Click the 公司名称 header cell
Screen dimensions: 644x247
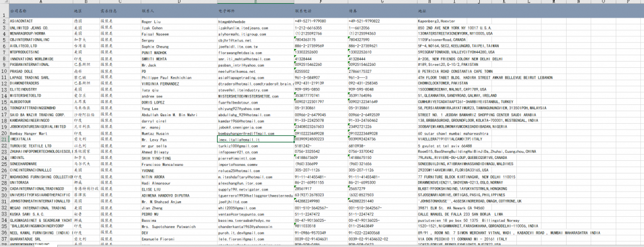[x=40, y=11]
